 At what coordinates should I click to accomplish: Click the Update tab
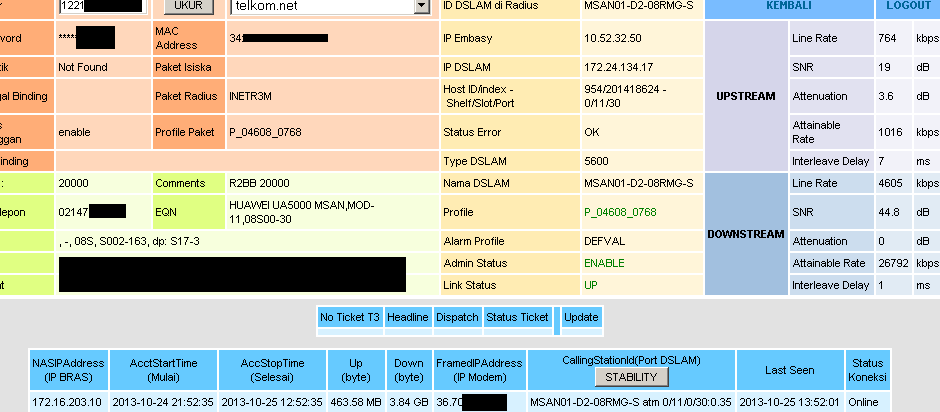point(581,317)
